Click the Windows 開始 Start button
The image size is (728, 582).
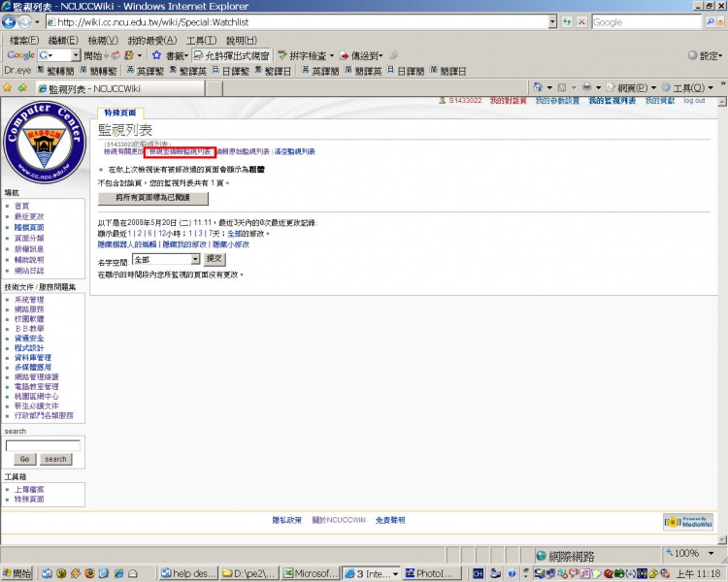coord(17,573)
